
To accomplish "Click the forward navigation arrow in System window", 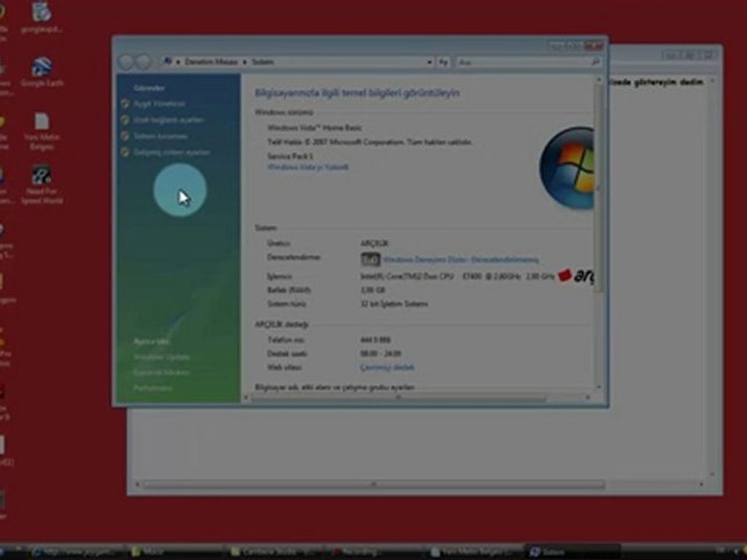I will 143,62.
